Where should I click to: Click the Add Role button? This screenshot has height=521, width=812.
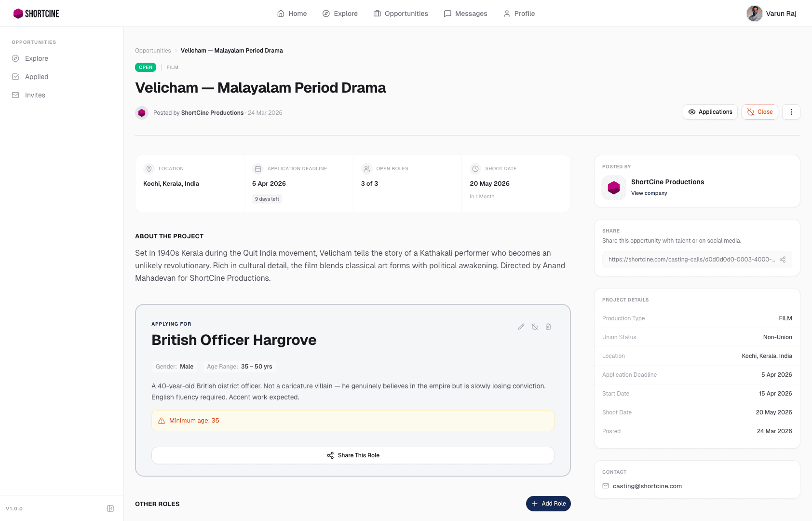pyautogui.click(x=548, y=504)
